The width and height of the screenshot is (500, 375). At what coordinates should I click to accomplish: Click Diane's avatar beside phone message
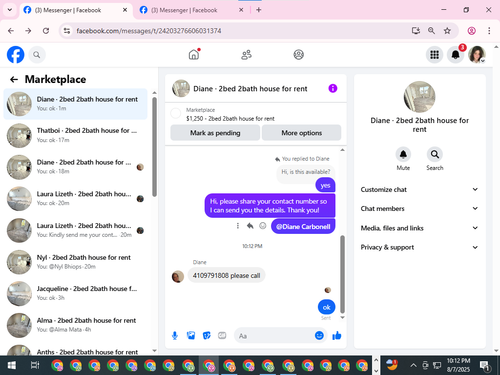178,276
